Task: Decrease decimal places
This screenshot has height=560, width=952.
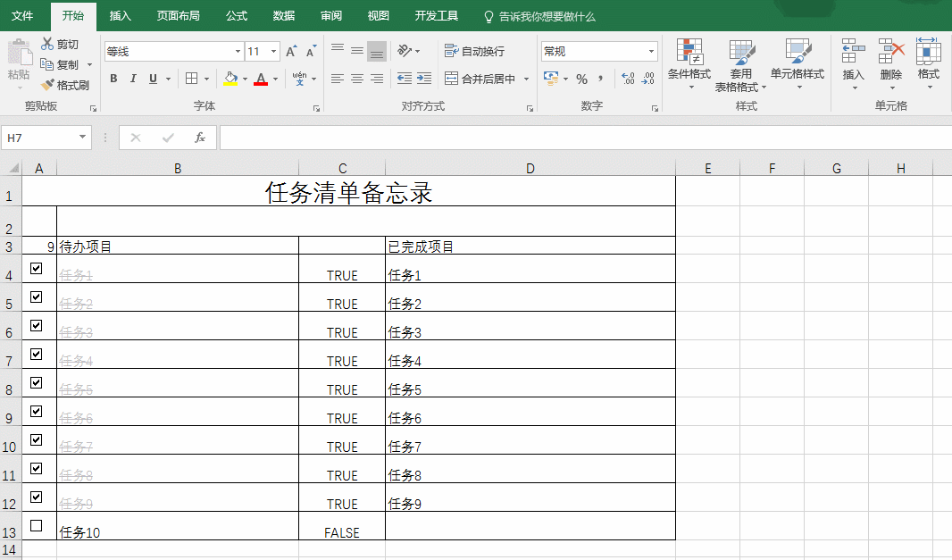Action: [648, 79]
